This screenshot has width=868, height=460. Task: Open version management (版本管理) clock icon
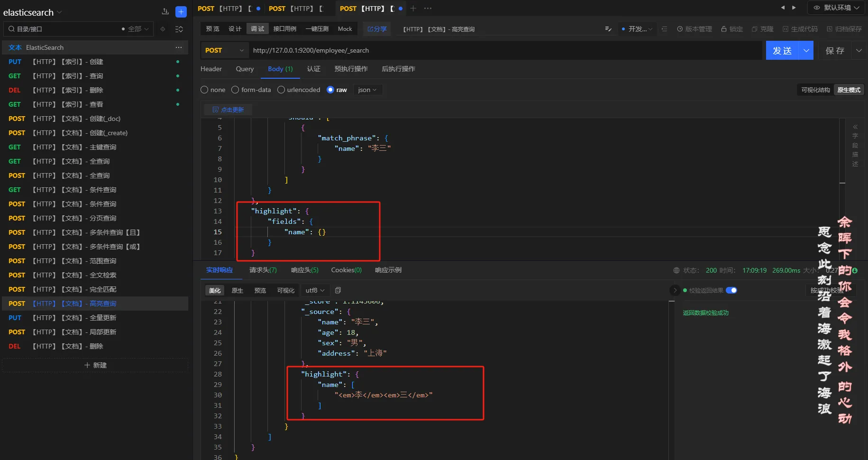click(680, 29)
